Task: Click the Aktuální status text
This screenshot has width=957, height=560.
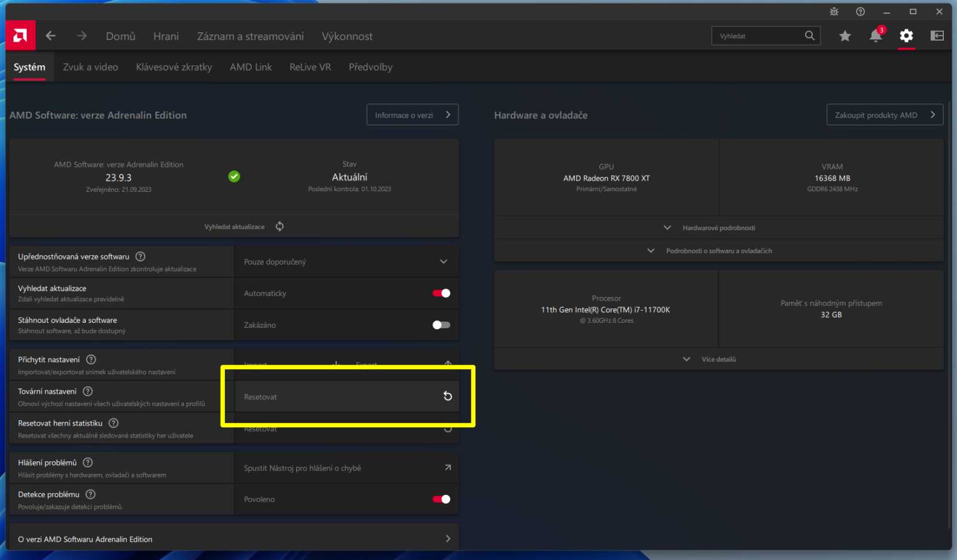Action: 349,177
